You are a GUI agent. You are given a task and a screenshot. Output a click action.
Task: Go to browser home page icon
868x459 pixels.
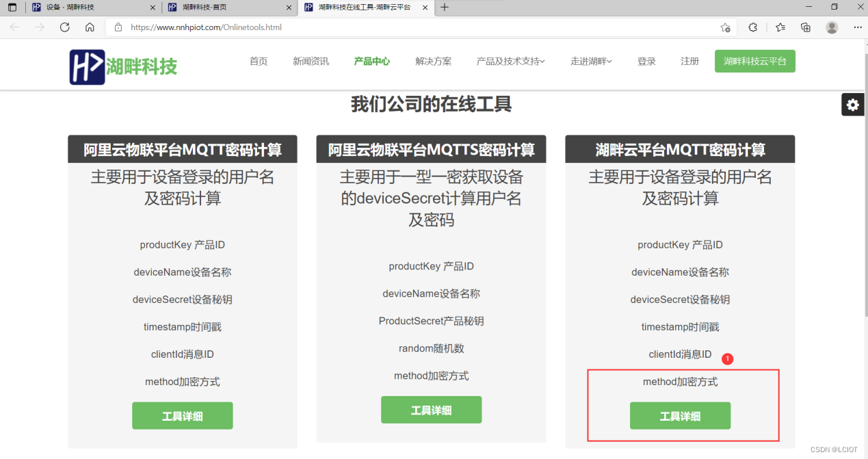tap(90, 27)
